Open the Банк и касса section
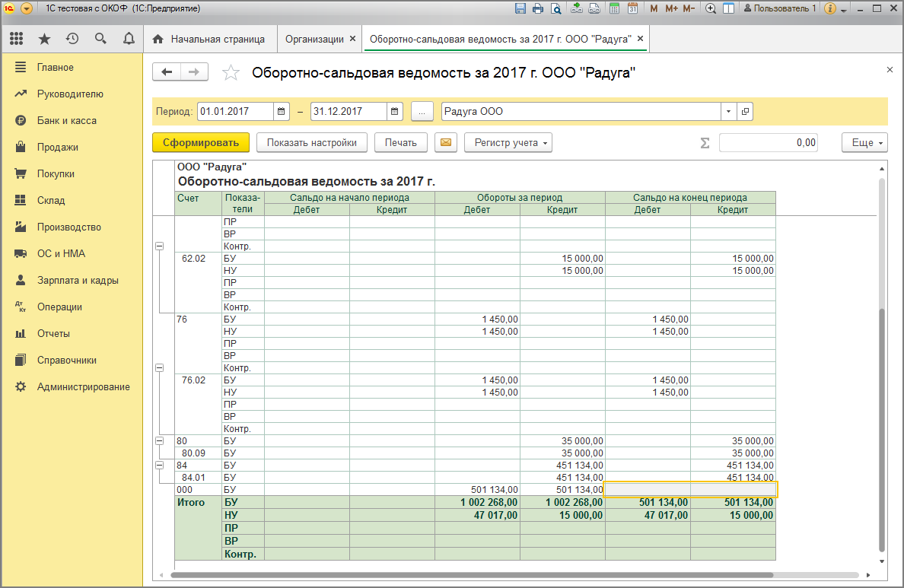The image size is (904, 588). (72, 120)
